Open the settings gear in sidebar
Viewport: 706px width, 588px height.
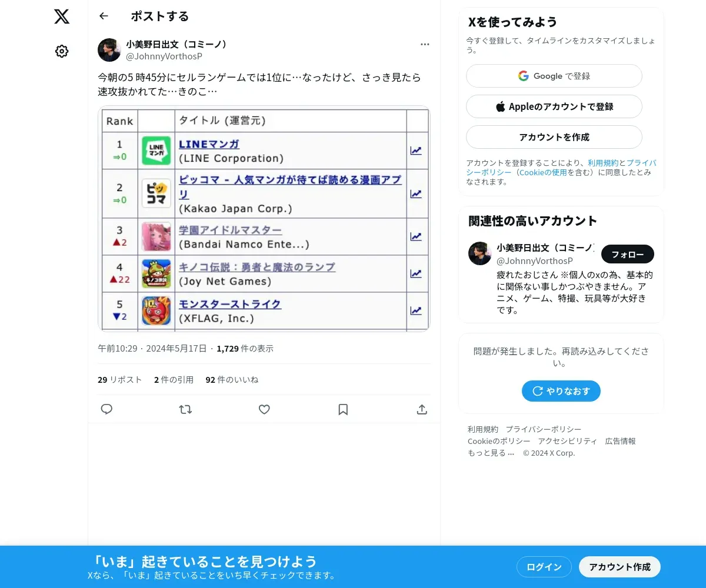click(62, 51)
